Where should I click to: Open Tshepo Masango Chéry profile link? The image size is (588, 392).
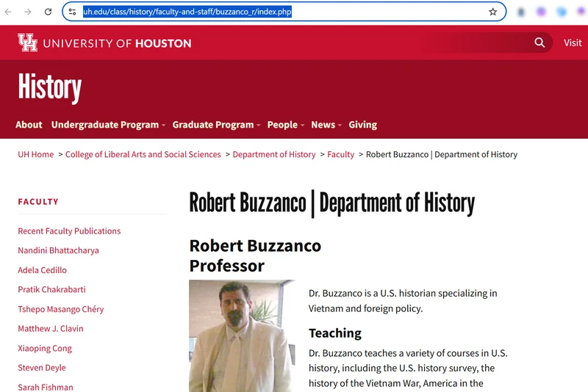pos(61,309)
